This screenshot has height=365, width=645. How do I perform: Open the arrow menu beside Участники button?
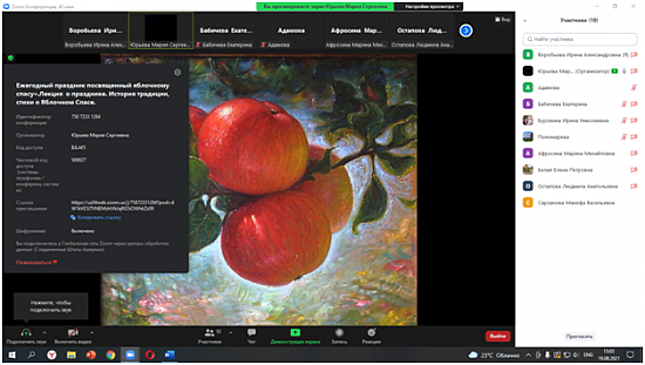pyautogui.click(x=231, y=332)
